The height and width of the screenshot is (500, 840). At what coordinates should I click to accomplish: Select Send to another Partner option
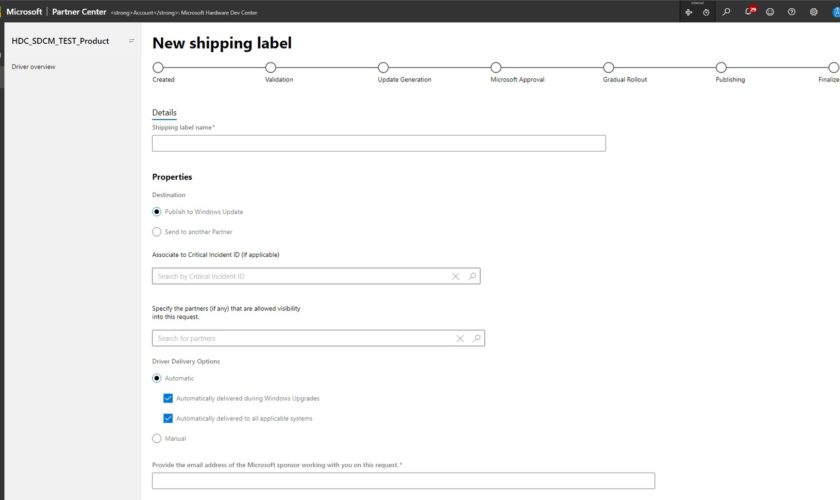(x=157, y=231)
